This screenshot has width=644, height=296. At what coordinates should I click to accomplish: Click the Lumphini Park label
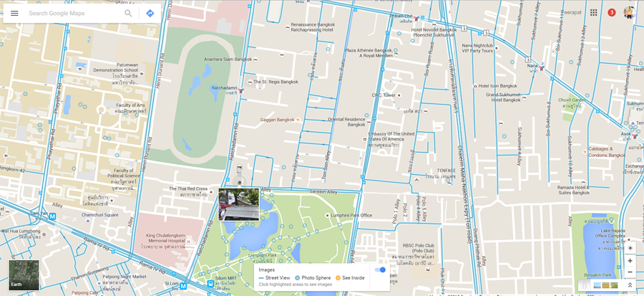click(x=263, y=255)
